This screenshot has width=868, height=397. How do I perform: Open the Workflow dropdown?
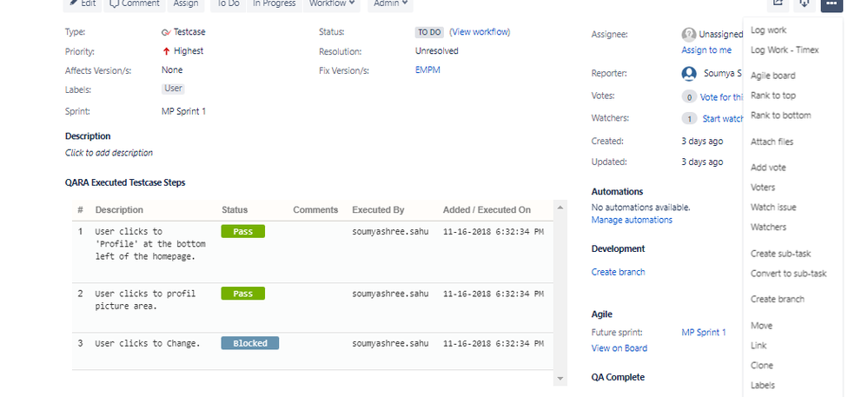point(331,3)
